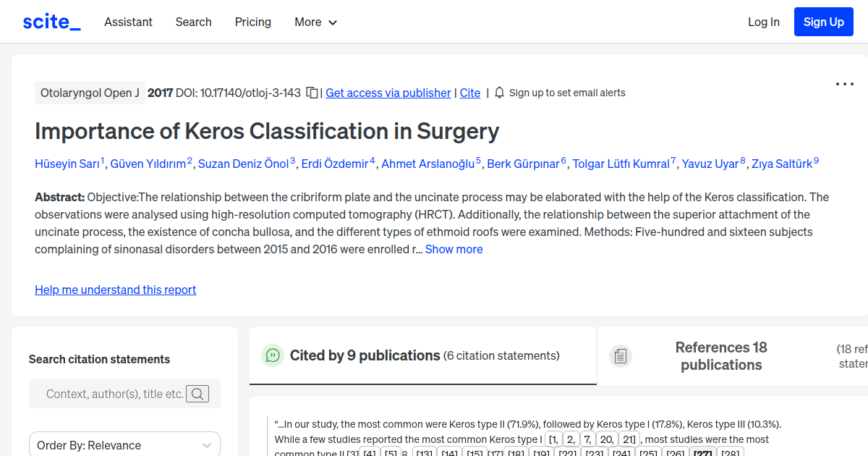This screenshot has width=868, height=456.
Task: Click the citation statements smiley icon
Action: [x=272, y=355]
